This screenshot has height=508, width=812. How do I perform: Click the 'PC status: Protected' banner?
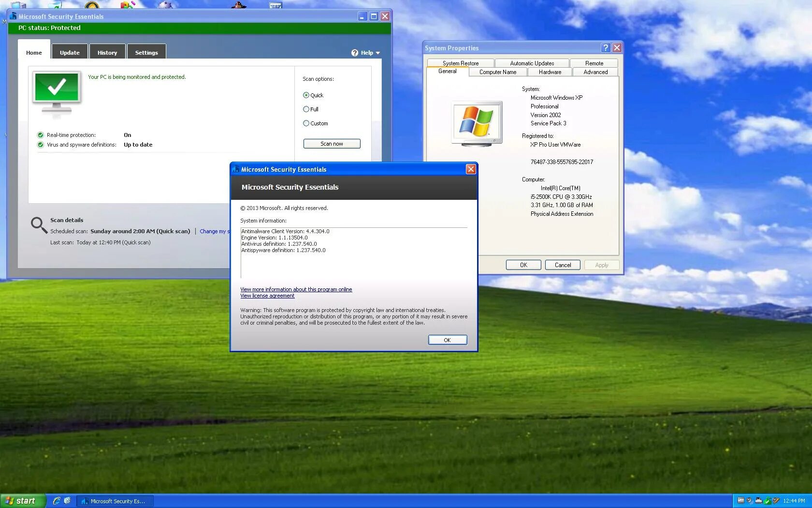pos(200,28)
